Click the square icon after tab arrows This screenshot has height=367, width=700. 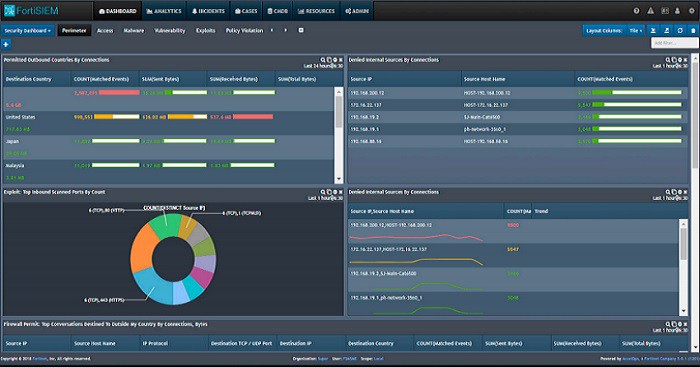click(x=301, y=30)
